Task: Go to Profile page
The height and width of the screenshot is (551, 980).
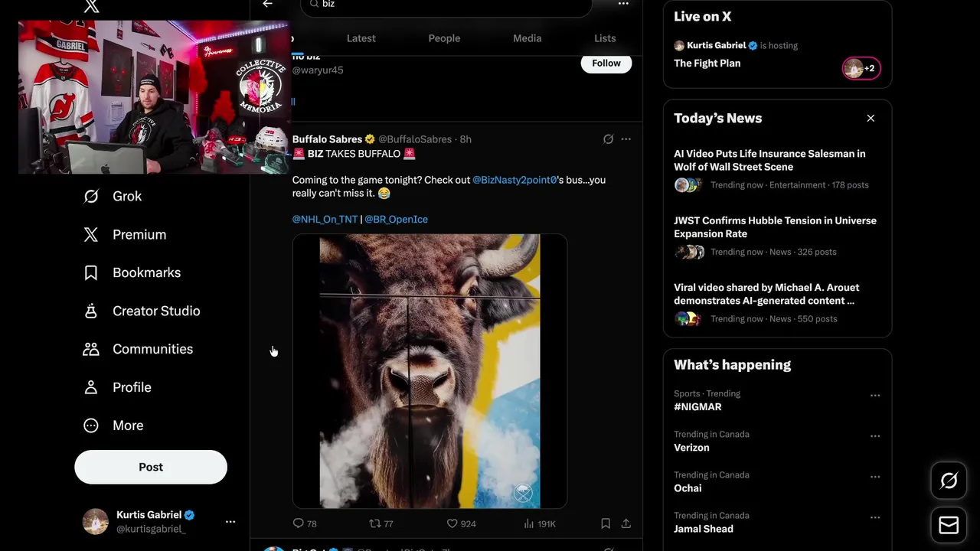Action: point(117,387)
